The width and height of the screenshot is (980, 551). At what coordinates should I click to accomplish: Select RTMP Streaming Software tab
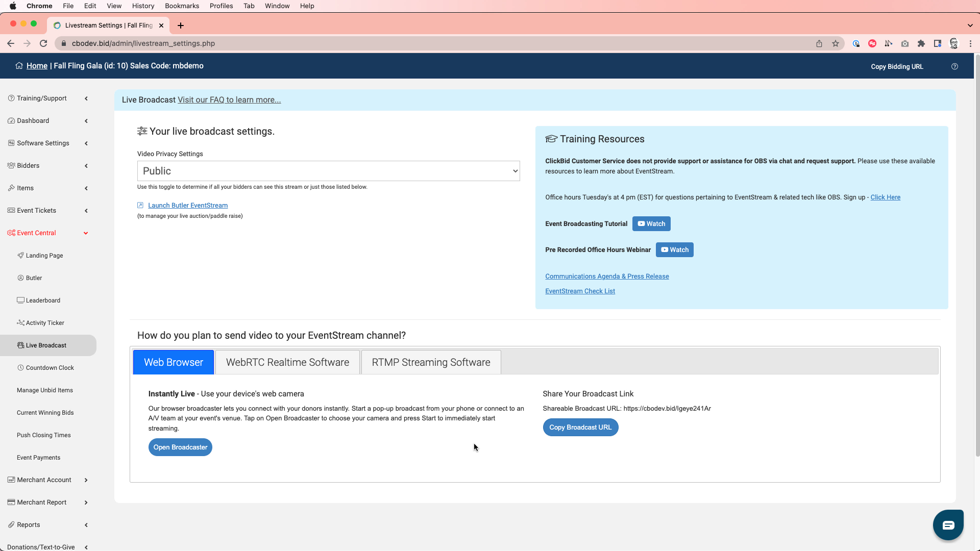coord(431,362)
